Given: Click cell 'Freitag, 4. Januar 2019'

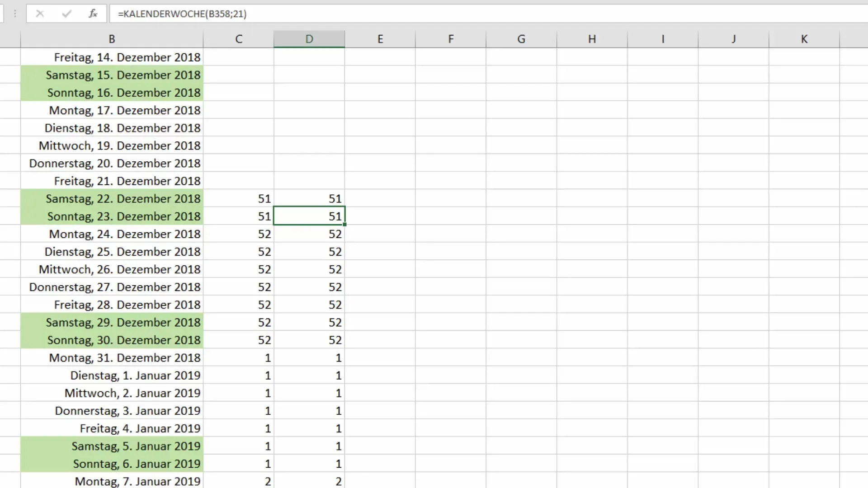Looking at the screenshot, I should tap(112, 428).
